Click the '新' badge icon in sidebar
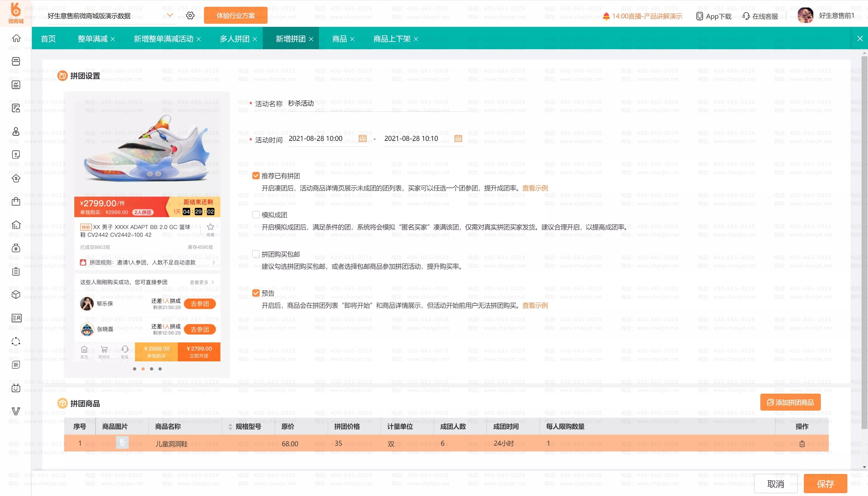This screenshot has width=868, height=496. click(x=16, y=365)
